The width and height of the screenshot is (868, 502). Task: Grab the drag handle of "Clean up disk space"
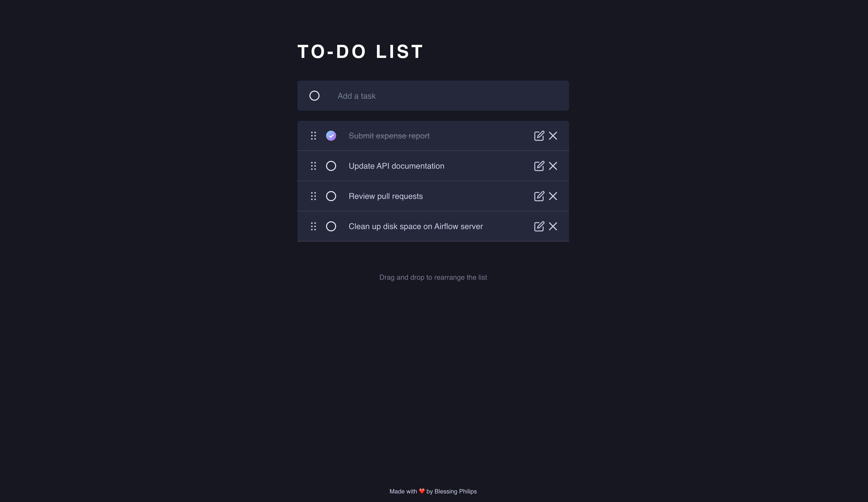point(313,226)
